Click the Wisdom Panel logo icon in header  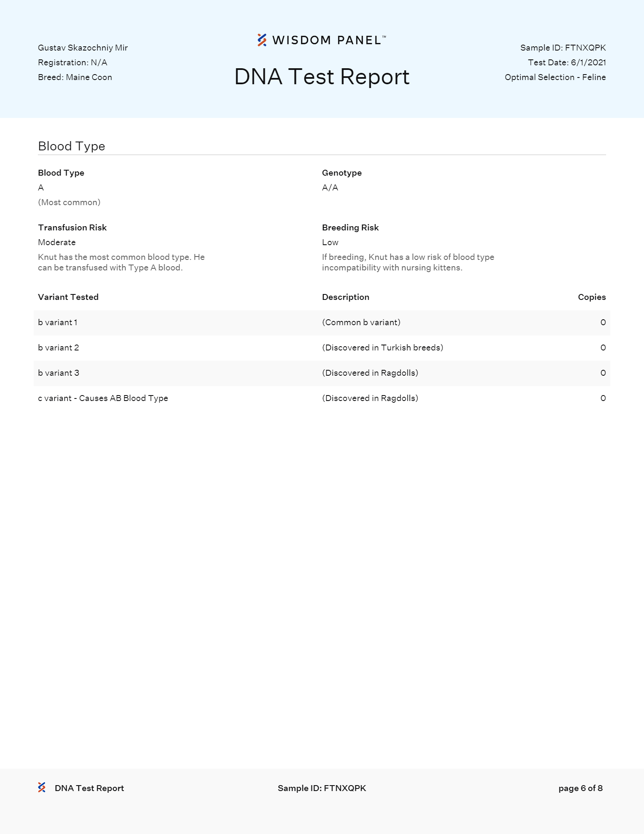[x=262, y=40]
